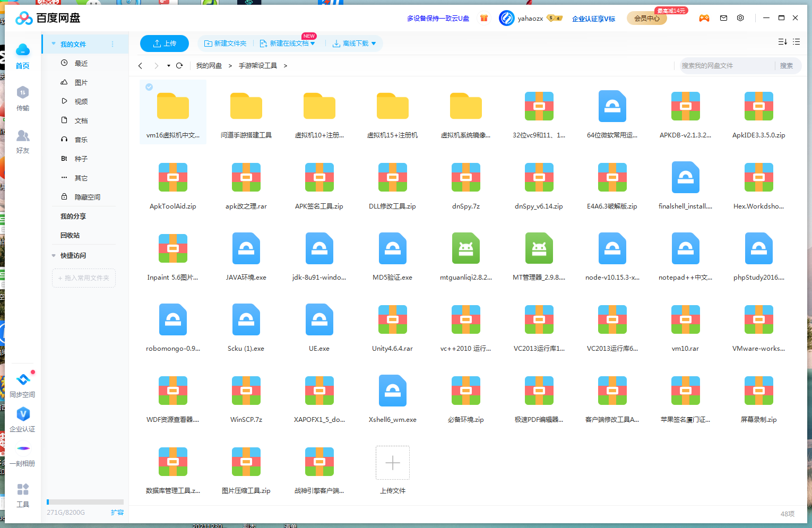Click the 扩容 expand storage link
The width and height of the screenshot is (812, 528).
tap(117, 513)
